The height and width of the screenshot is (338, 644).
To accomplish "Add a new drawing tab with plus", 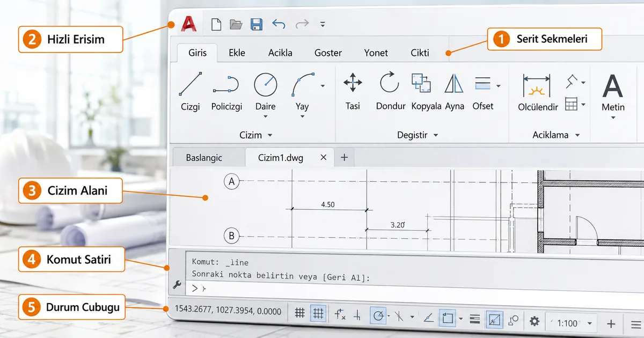I will click(345, 157).
